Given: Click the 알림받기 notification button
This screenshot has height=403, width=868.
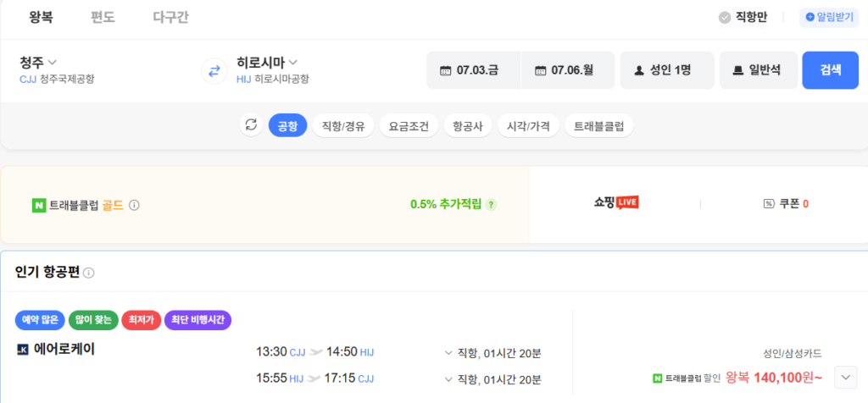Looking at the screenshot, I should coord(828,17).
